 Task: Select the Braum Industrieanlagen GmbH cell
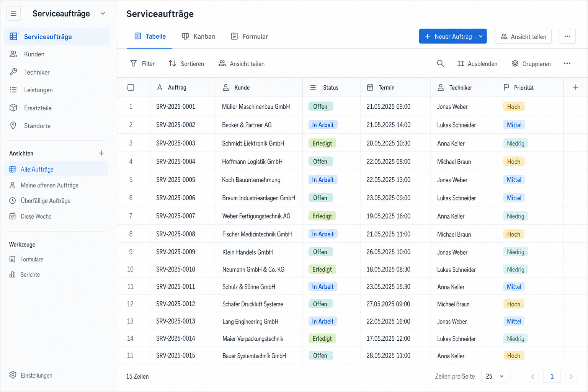[259, 198]
